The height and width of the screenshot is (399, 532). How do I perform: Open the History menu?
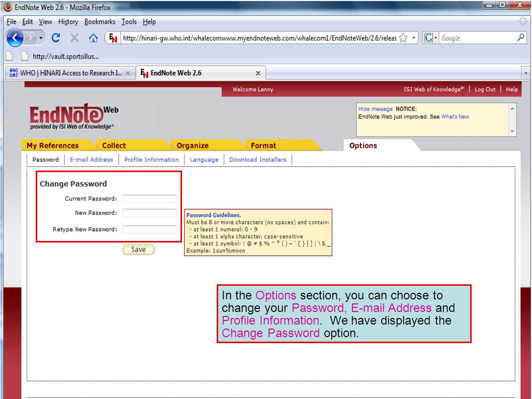[68, 22]
